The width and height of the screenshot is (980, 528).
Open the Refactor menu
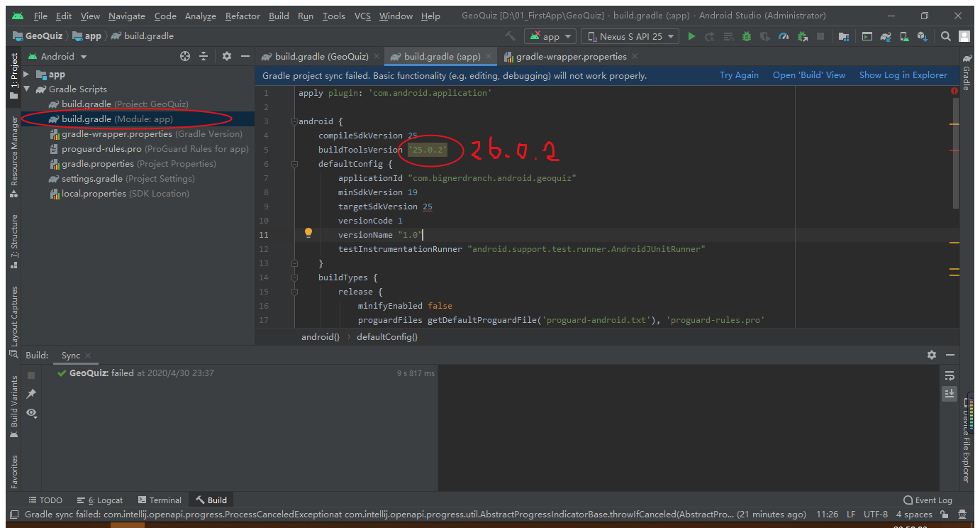[243, 16]
